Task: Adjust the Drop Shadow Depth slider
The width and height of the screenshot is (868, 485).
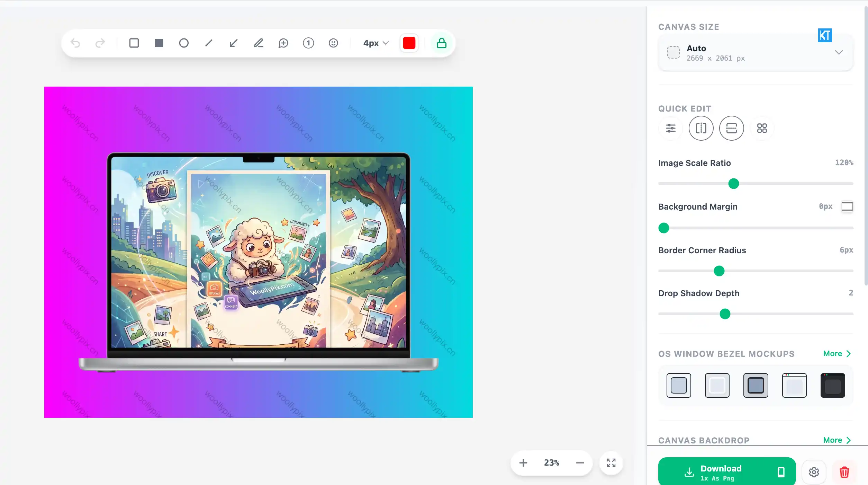Action: tap(725, 314)
